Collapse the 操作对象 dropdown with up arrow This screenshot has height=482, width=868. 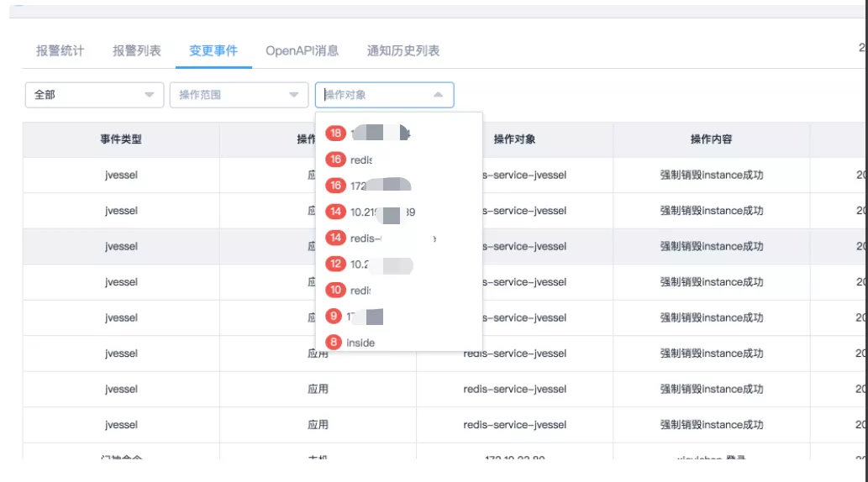438,95
